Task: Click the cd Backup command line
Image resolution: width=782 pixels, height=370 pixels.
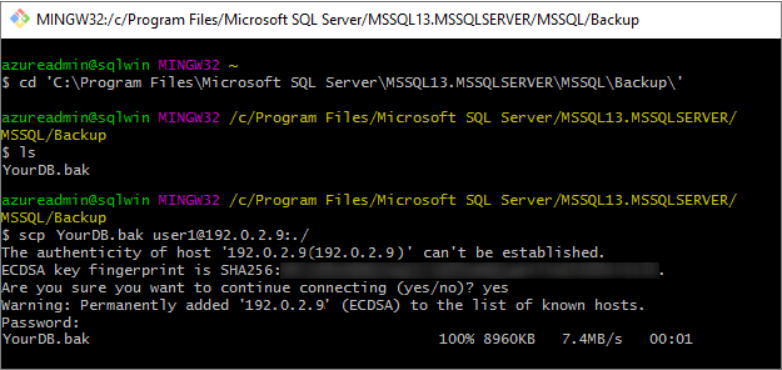Action: [x=341, y=83]
